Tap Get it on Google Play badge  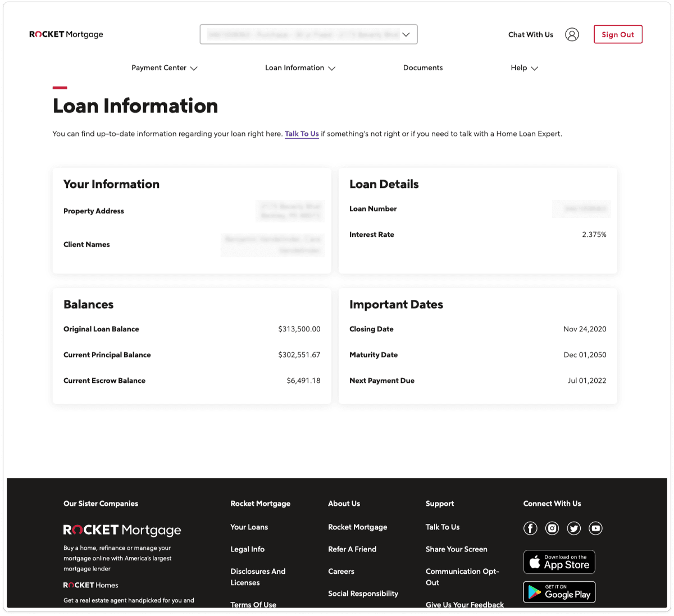tap(559, 592)
